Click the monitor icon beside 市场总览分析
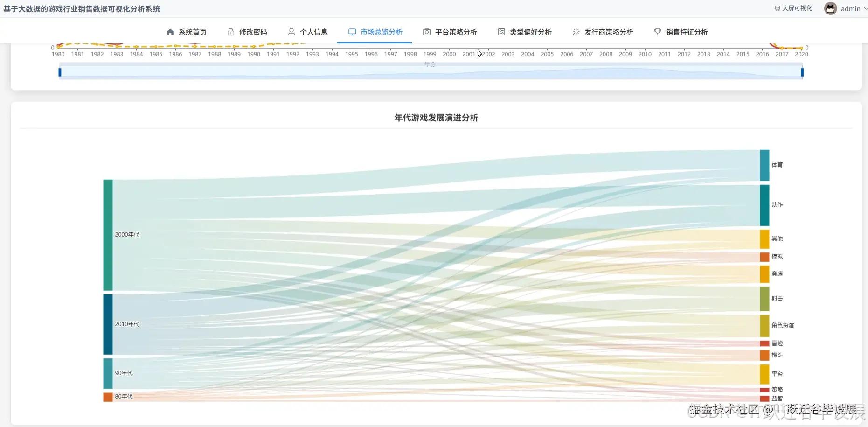868x427 pixels. click(352, 32)
